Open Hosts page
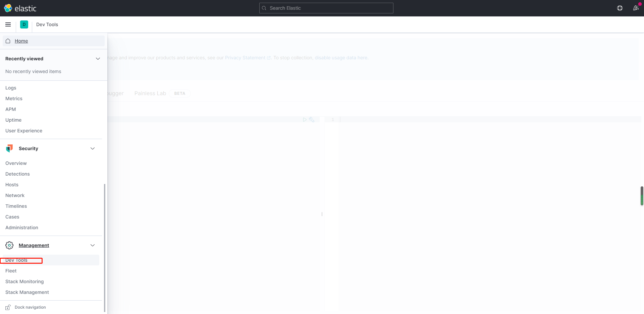644x314 pixels. click(12, 185)
